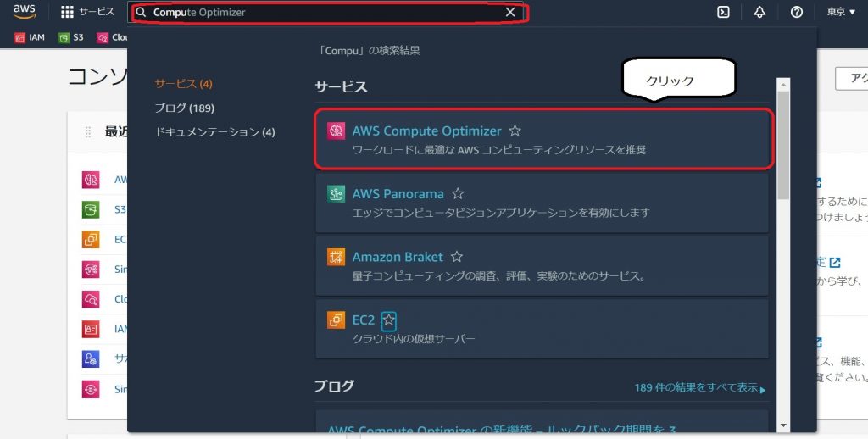The image size is (868, 439).
Task: Click the IAM icon in recently visited
Action: coord(91,329)
